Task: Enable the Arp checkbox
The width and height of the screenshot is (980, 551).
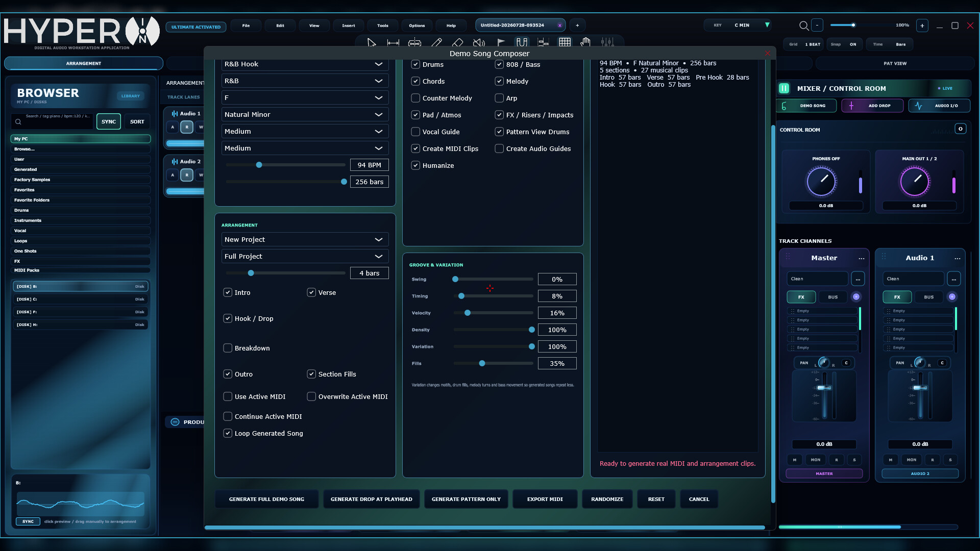Action: point(499,98)
